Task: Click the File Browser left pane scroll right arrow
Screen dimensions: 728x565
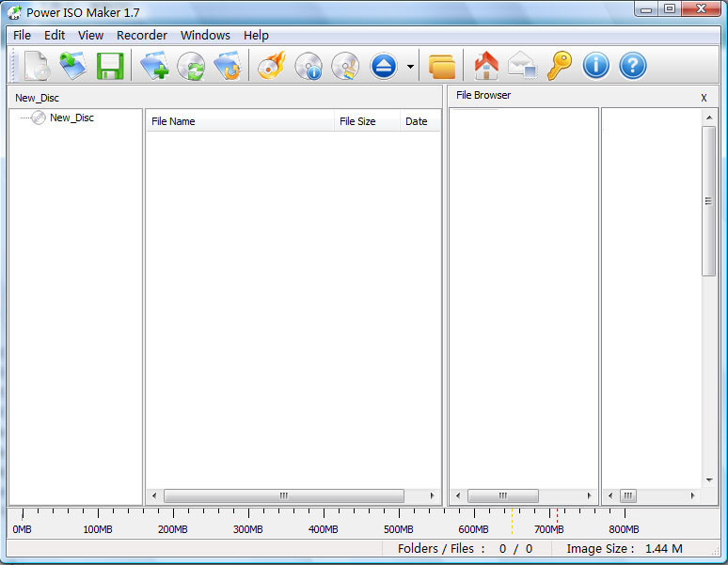Action: pyautogui.click(x=589, y=495)
